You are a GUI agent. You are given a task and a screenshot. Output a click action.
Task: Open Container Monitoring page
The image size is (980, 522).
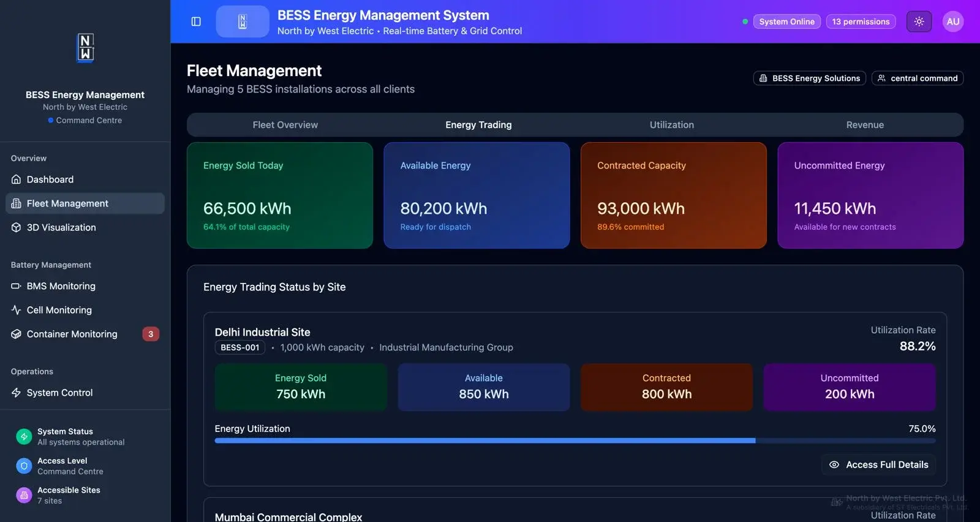tap(85, 334)
